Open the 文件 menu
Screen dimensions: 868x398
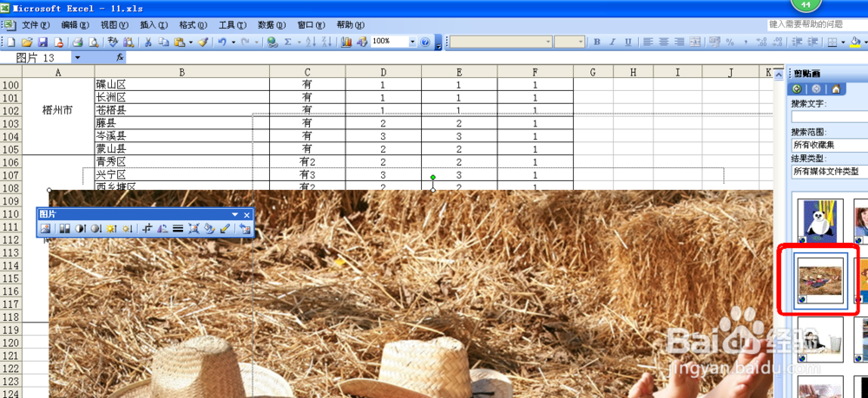(x=36, y=25)
